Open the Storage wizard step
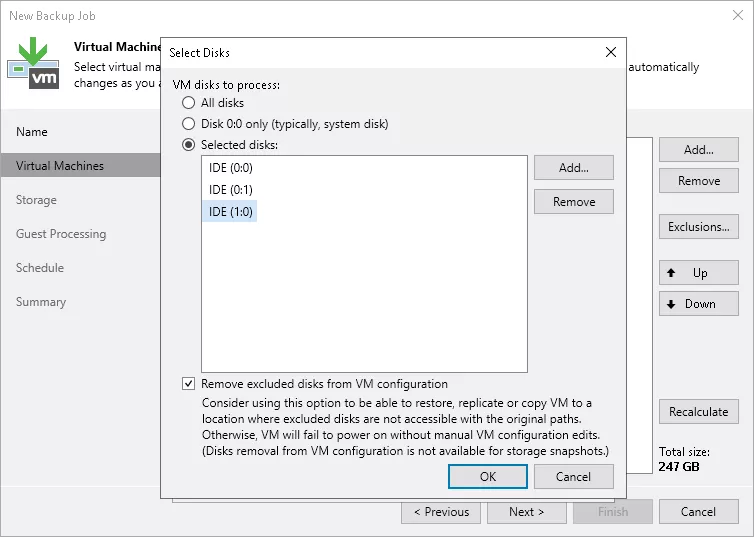Viewport: 754px width, 537px height. pyautogui.click(x=36, y=200)
